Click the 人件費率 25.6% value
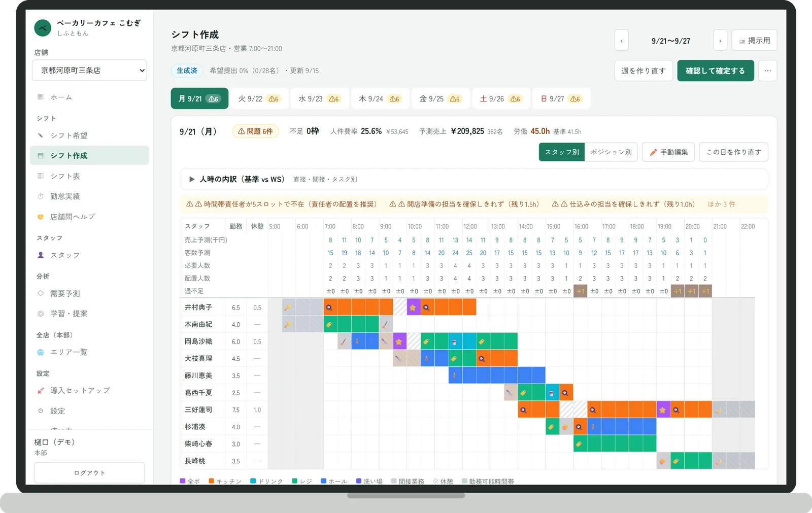The width and height of the screenshot is (812, 513). tap(371, 131)
